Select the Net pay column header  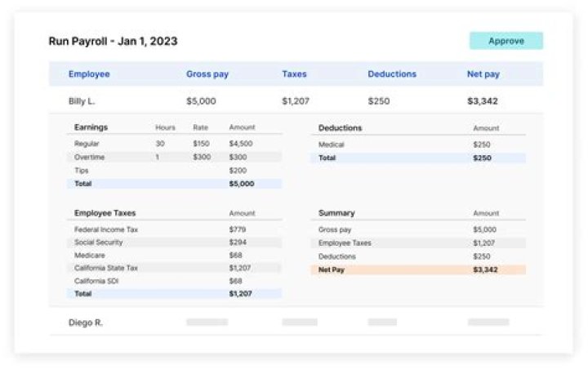point(483,74)
